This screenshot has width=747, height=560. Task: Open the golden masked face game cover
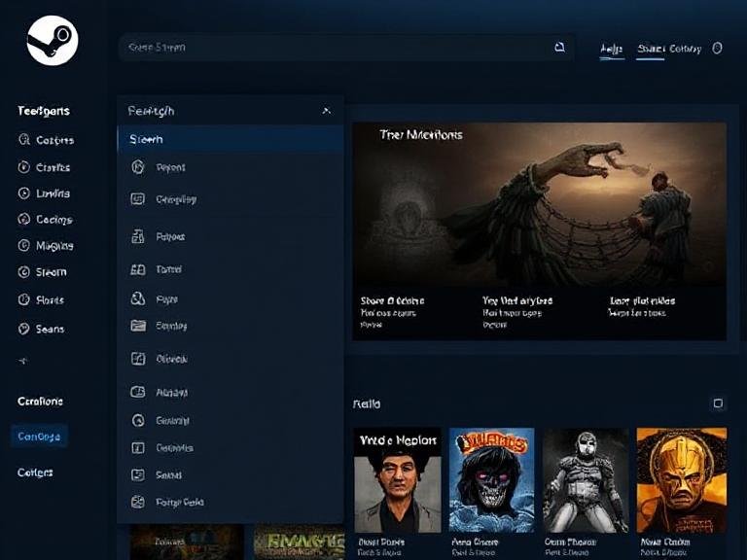pyautogui.click(x=682, y=480)
